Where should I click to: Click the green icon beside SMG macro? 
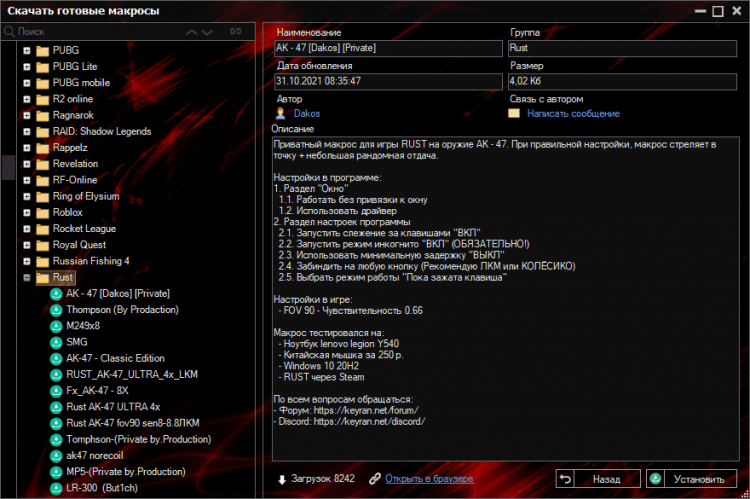56,342
